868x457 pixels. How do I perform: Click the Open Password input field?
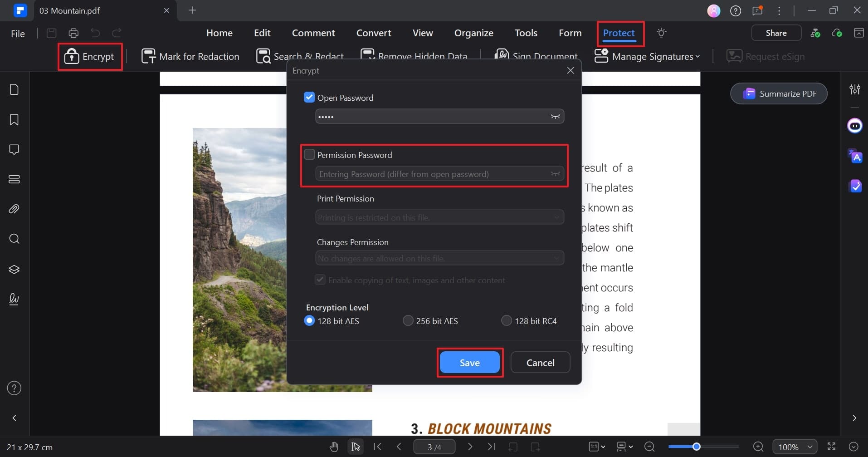pos(439,117)
